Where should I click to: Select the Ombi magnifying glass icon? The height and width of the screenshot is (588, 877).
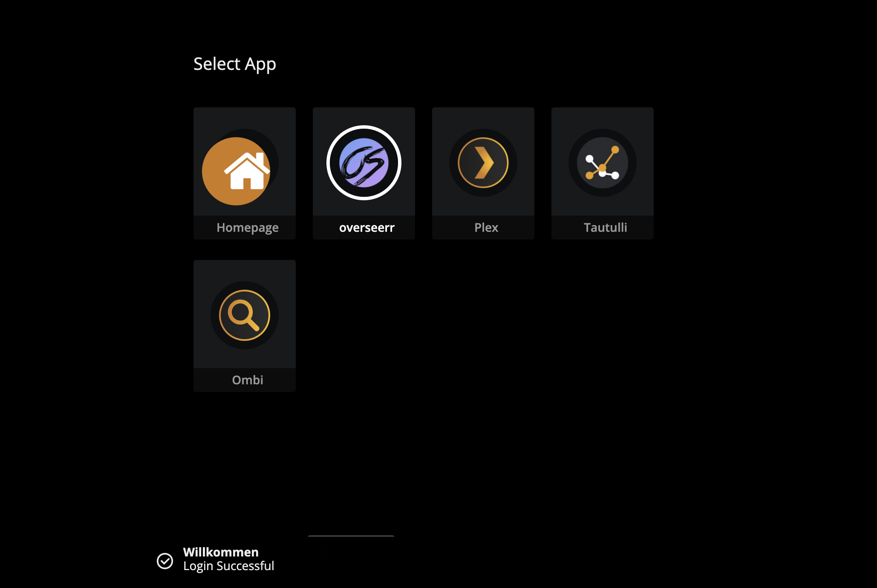point(245,315)
